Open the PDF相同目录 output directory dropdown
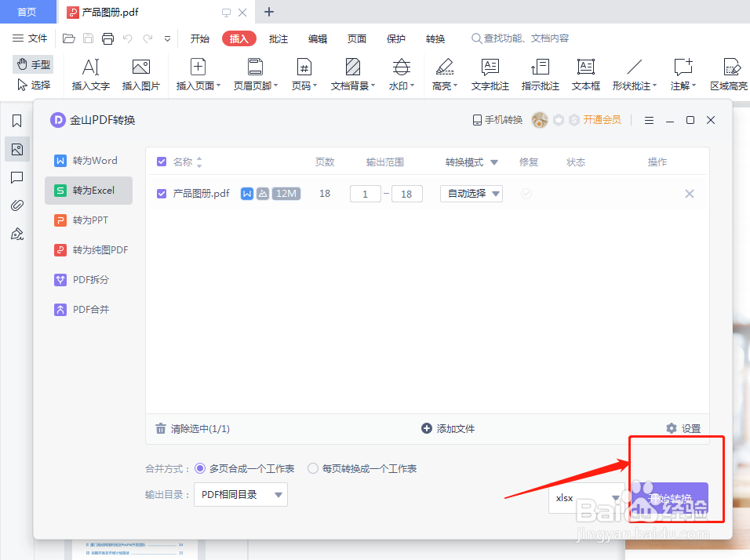750x560 pixels. tap(241, 494)
